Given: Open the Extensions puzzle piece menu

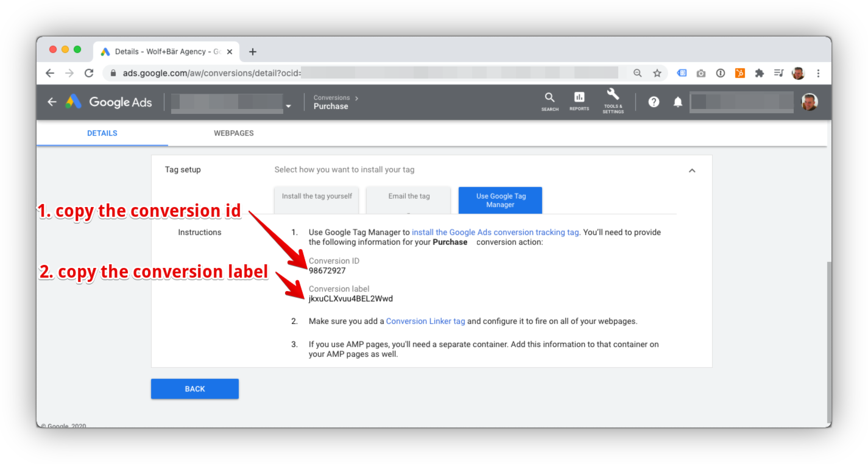Looking at the screenshot, I should tap(759, 73).
